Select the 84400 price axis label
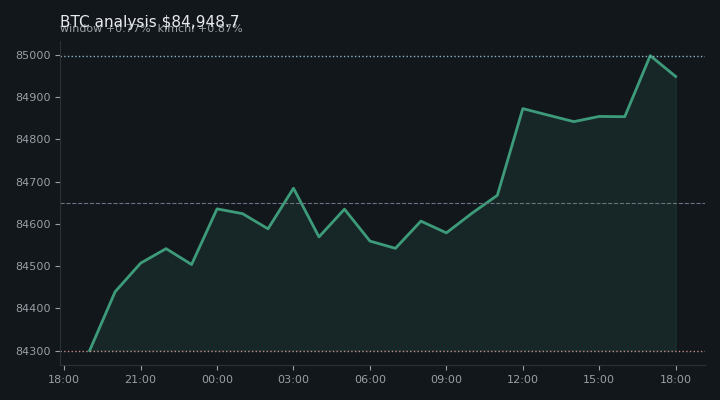The image size is (720, 400). [33, 309]
